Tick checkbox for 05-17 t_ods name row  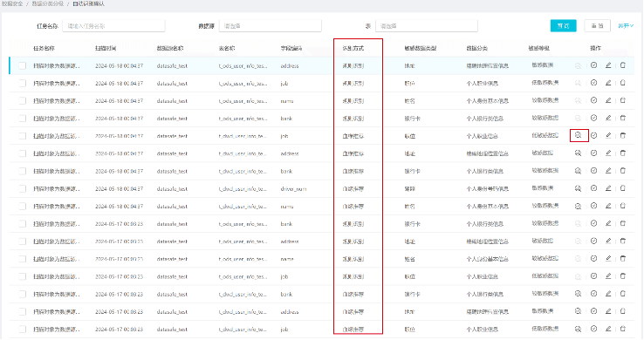[x=22, y=259]
